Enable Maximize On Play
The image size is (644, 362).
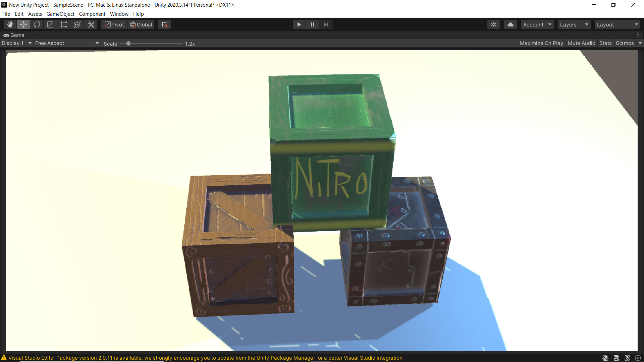[x=541, y=43]
